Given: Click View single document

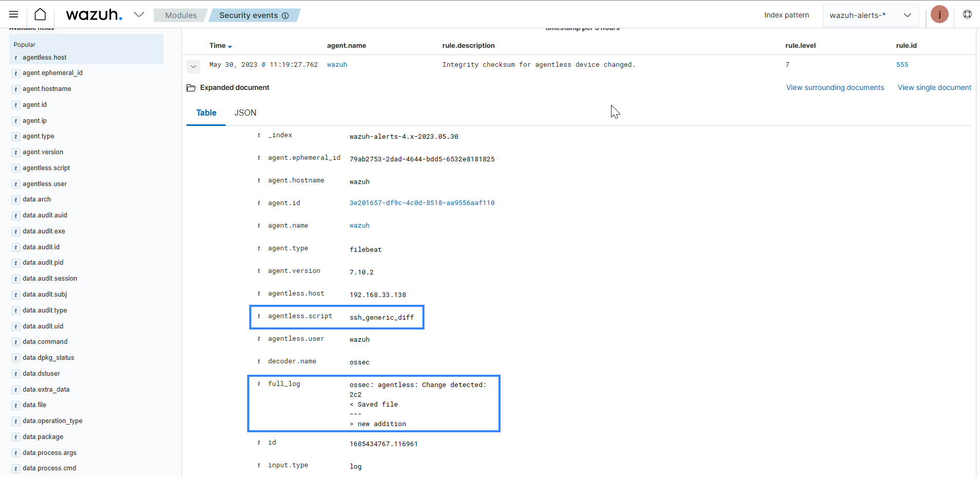Looking at the screenshot, I should (934, 88).
